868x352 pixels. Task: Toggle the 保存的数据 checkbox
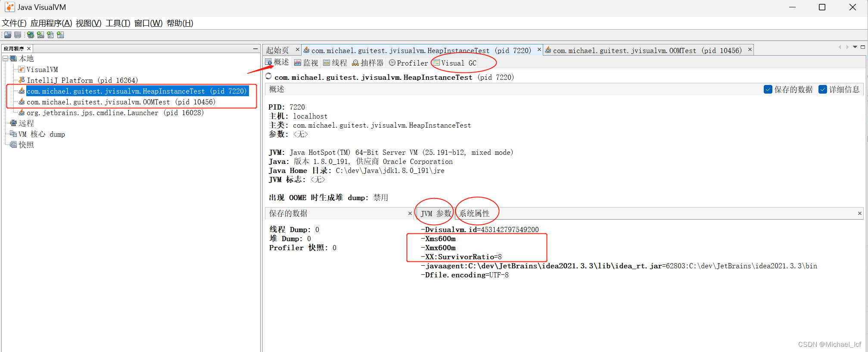(768, 89)
